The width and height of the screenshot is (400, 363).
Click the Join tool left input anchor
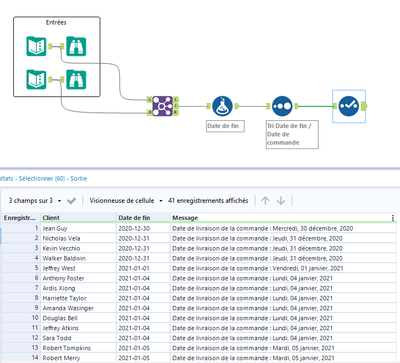pyautogui.click(x=150, y=99)
